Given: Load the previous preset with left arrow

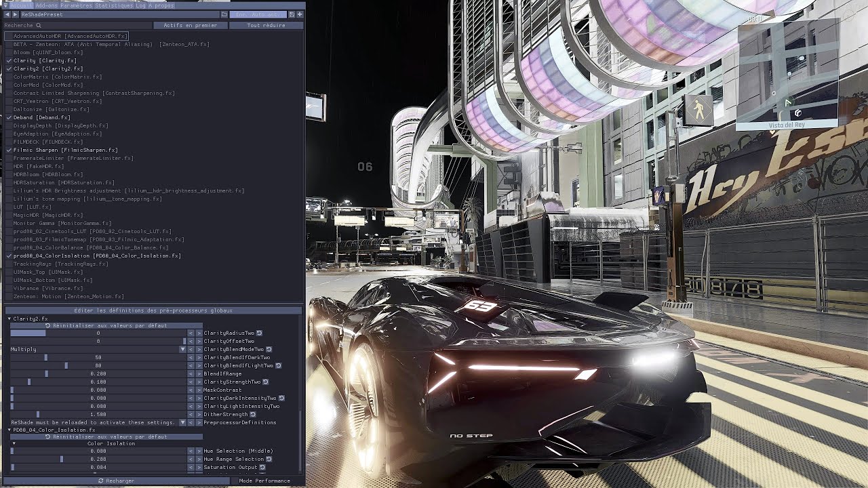Looking at the screenshot, I should (7, 14).
